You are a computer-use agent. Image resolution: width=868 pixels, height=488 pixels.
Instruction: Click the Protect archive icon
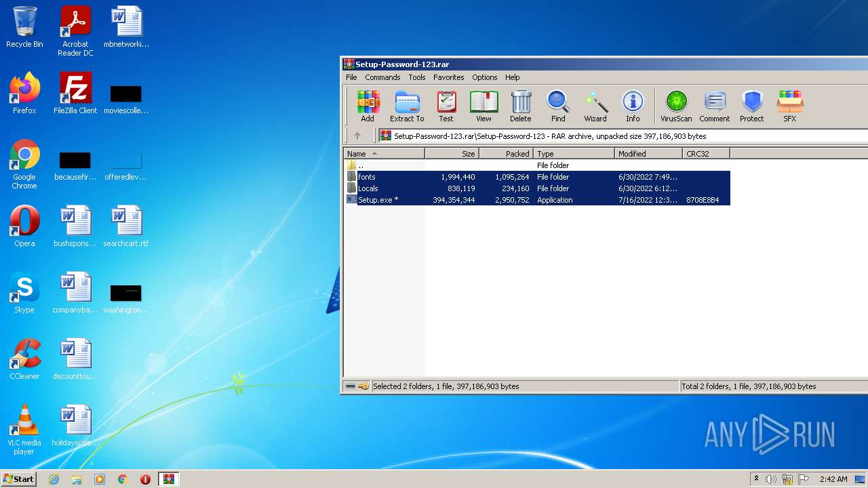pos(751,106)
